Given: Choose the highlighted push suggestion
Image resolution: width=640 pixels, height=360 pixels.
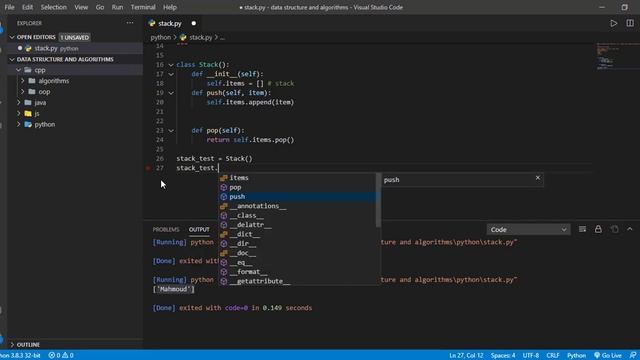Looking at the screenshot, I should pos(297,196).
